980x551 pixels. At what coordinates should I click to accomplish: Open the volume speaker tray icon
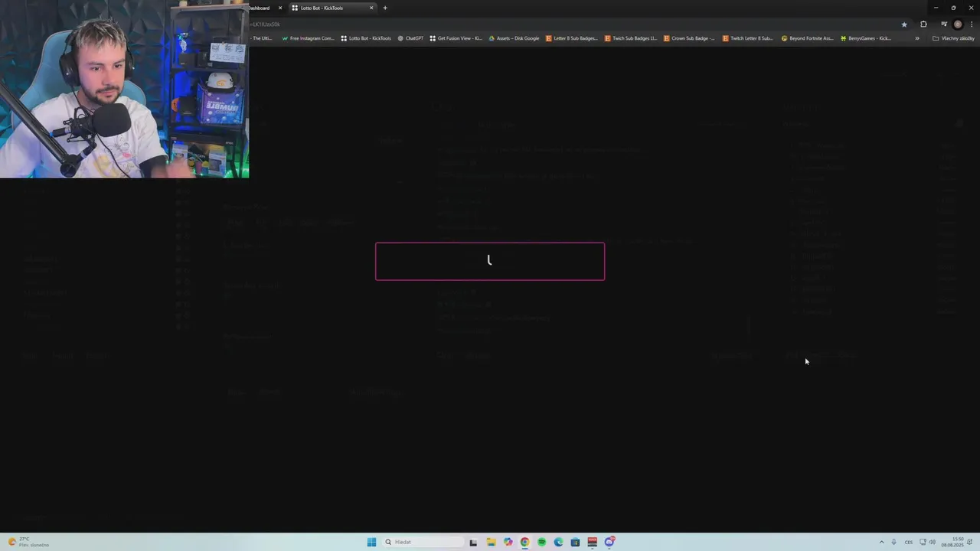click(x=933, y=542)
